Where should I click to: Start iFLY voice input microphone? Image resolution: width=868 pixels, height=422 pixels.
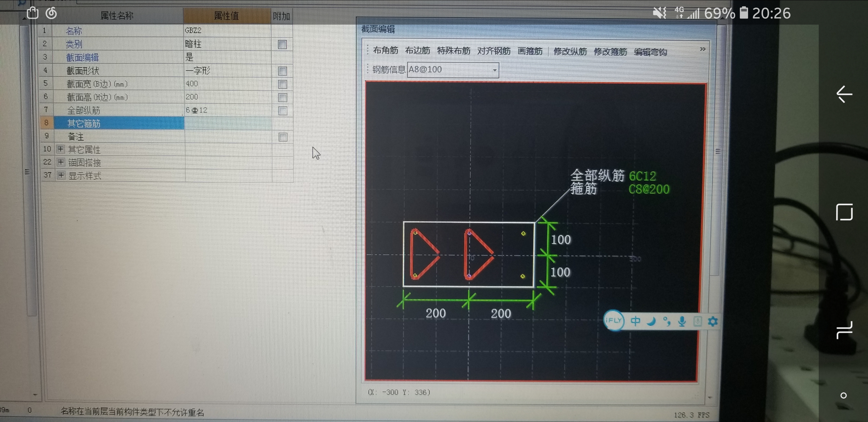click(x=682, y=322)
